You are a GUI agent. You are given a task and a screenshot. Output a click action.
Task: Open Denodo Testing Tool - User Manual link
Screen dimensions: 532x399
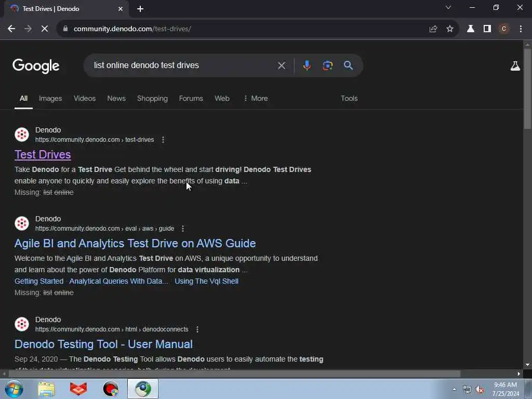pos(103,344)
